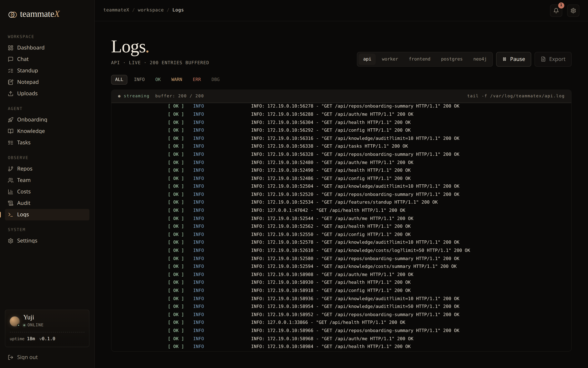Click the uptime 18m label
Screen dimensions: 588x368
point(22,339)
